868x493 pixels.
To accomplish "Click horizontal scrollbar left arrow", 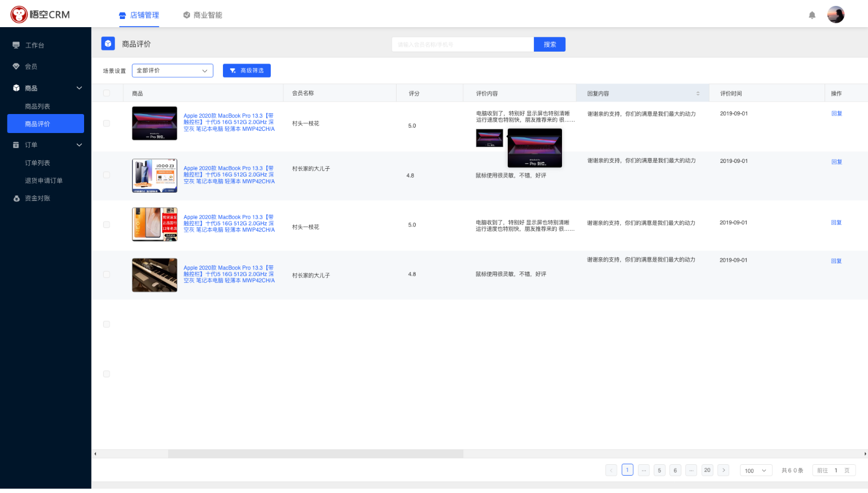I will click(x=95, y=454).
